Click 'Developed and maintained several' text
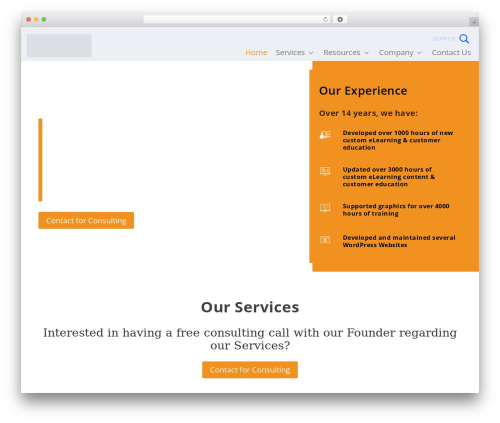Viewport: 500px width, 423px height. coord(399,238)
